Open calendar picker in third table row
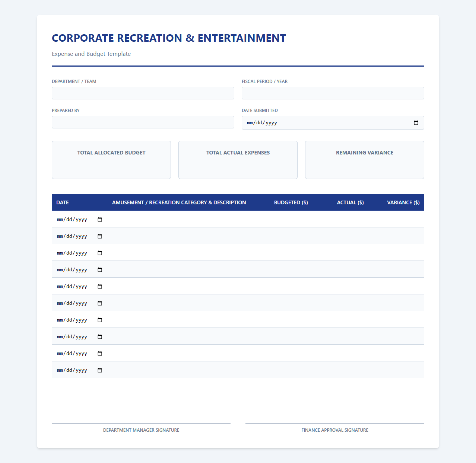The width and height of the screenshot is (476, 463). (x=100, y=253)
